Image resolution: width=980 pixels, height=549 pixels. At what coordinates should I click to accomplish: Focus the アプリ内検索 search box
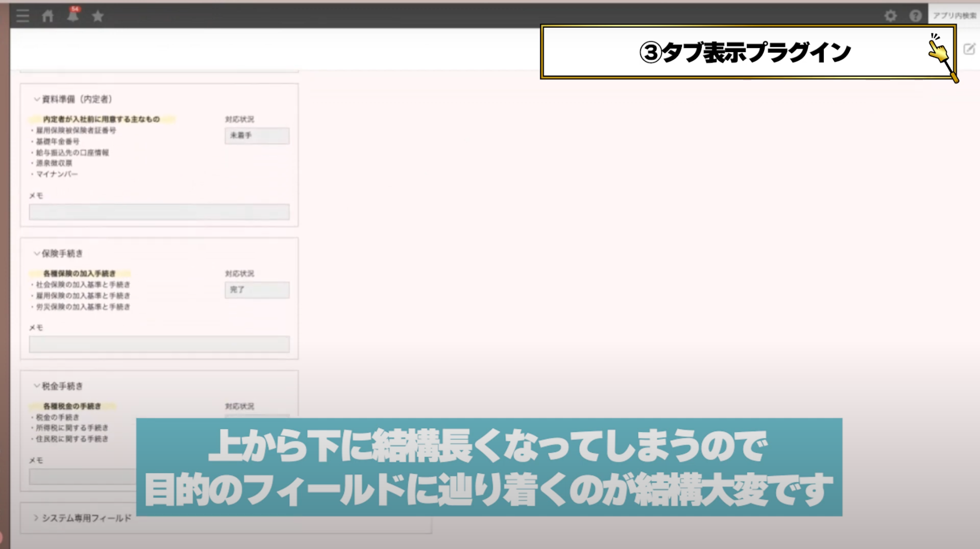point(954,16)
